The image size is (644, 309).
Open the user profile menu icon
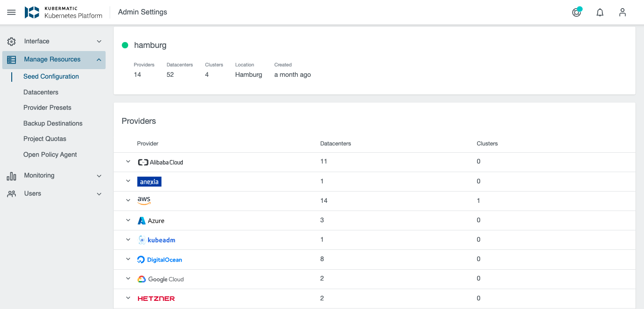point(622,12)
